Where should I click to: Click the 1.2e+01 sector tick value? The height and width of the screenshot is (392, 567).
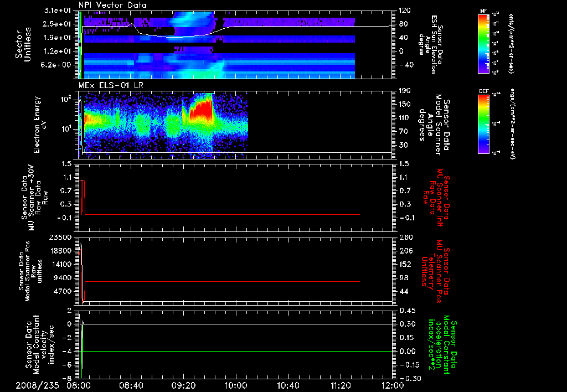tap(58, 51)
